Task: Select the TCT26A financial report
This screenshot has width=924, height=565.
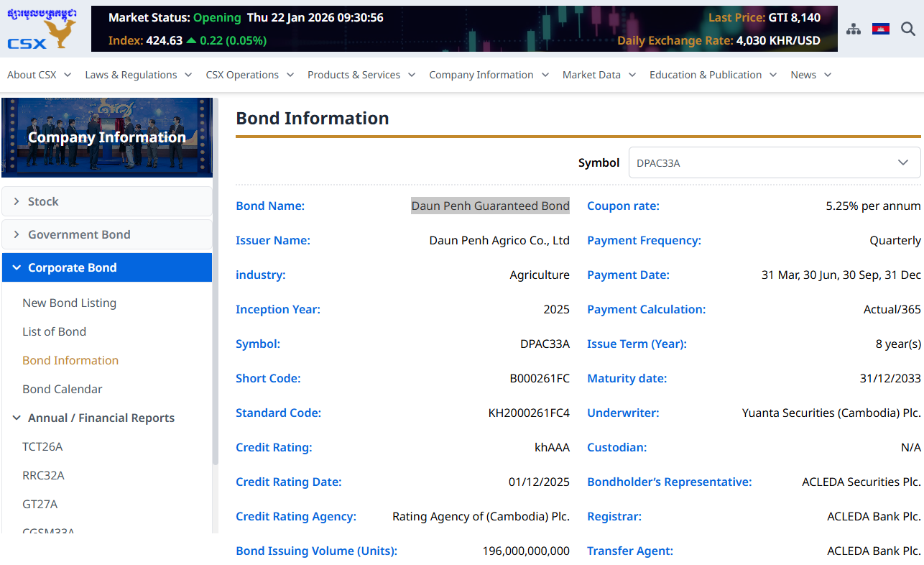Action: pos(42,446)
